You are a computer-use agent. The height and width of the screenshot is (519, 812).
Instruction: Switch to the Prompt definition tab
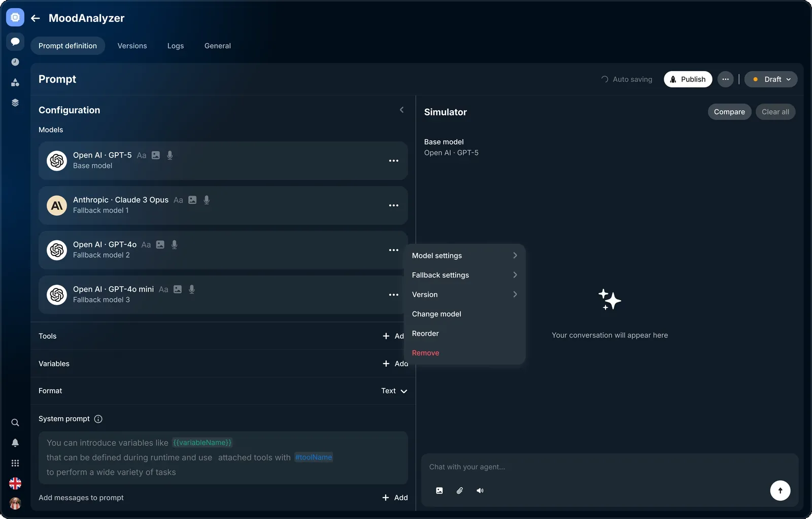pos(67,46)
